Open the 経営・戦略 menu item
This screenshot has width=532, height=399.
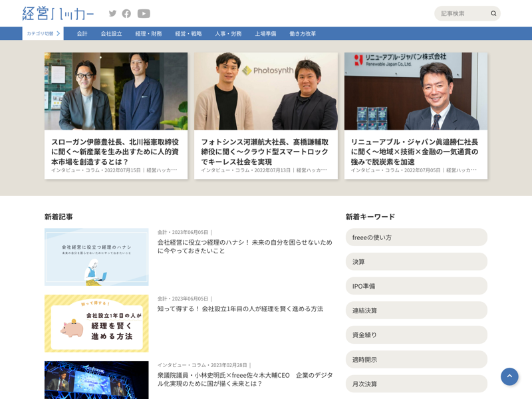tap(189, 34)
